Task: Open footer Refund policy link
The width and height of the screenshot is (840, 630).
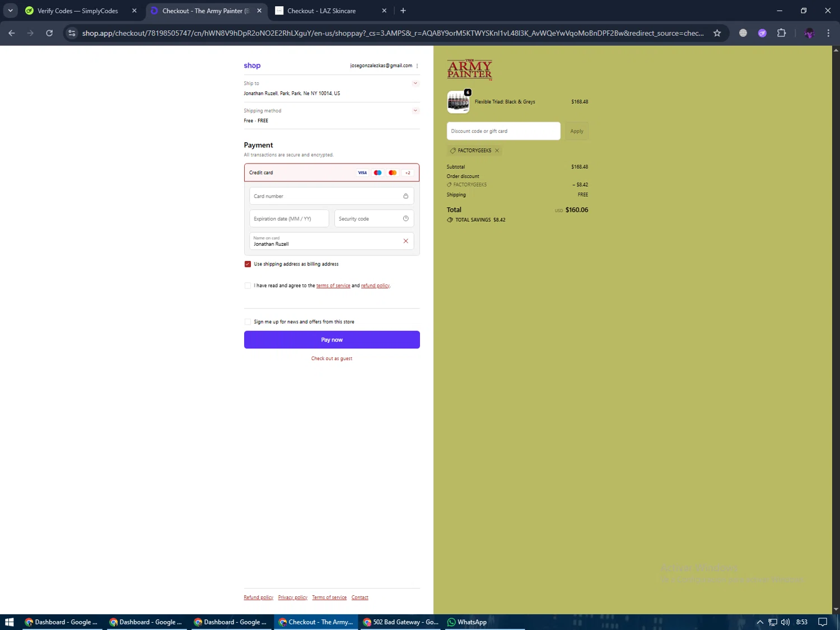Action: [258, 598]
